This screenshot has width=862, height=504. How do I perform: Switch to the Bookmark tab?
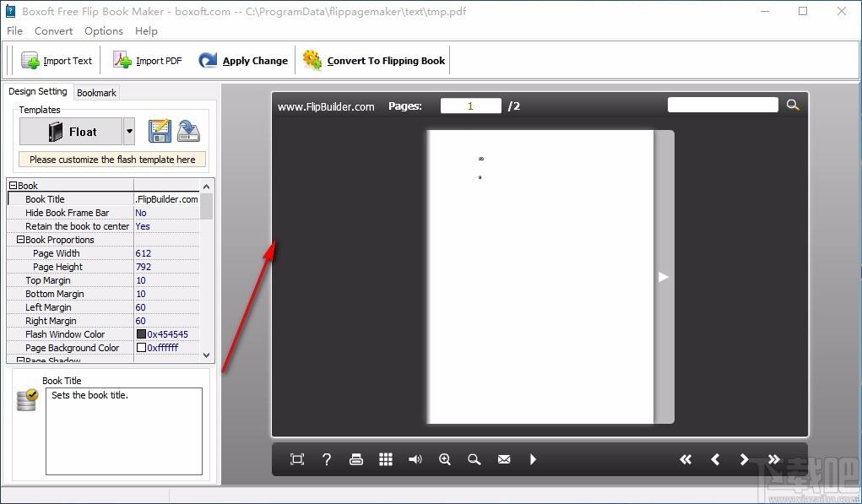96,93
